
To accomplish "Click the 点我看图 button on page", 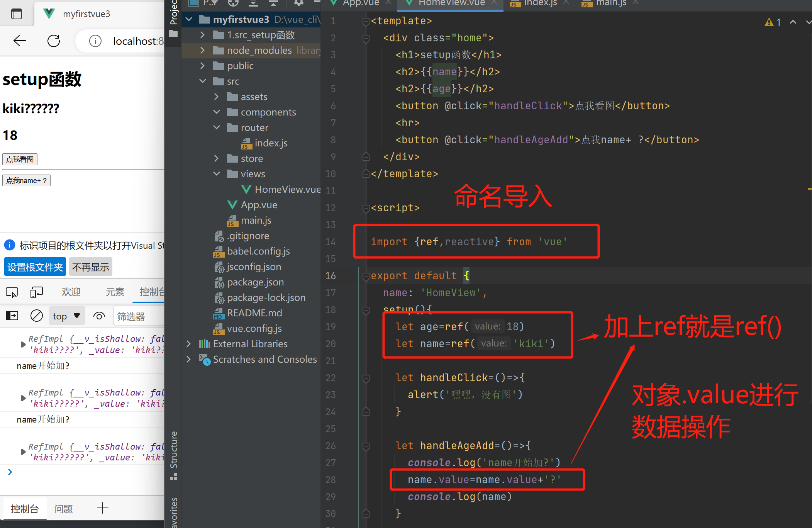I will click(20, 159).
